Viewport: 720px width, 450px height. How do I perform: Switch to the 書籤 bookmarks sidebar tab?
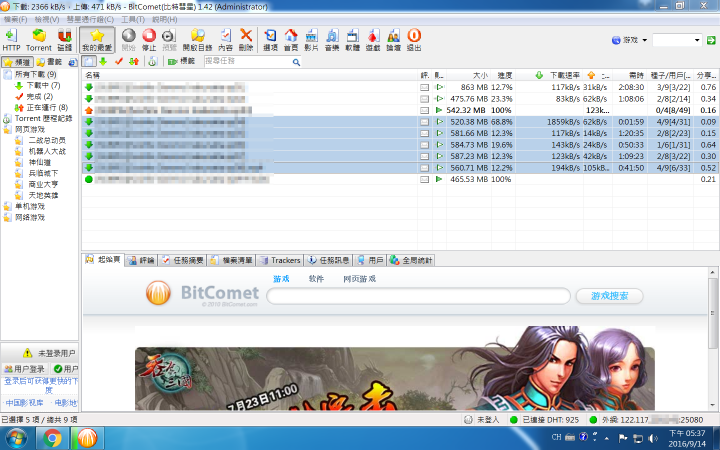point(50,62)
